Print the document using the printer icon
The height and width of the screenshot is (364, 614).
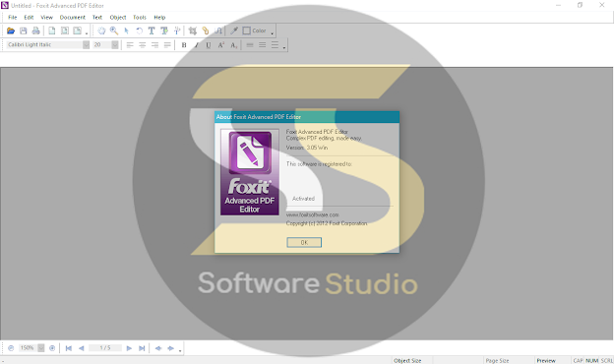35,30
